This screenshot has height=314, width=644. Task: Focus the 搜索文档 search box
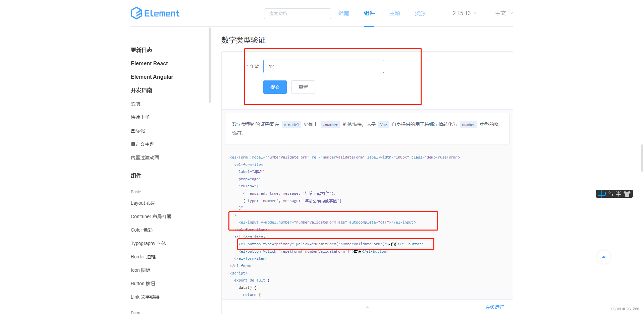click(x=298, y=13)
